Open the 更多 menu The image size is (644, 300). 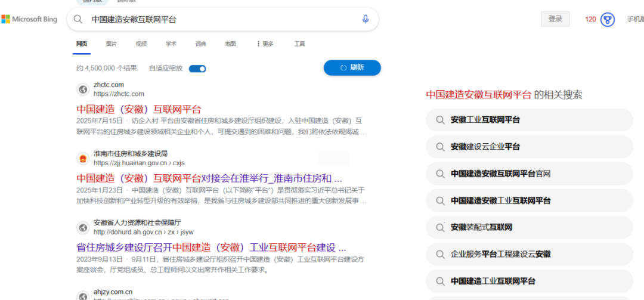[265, 44]
